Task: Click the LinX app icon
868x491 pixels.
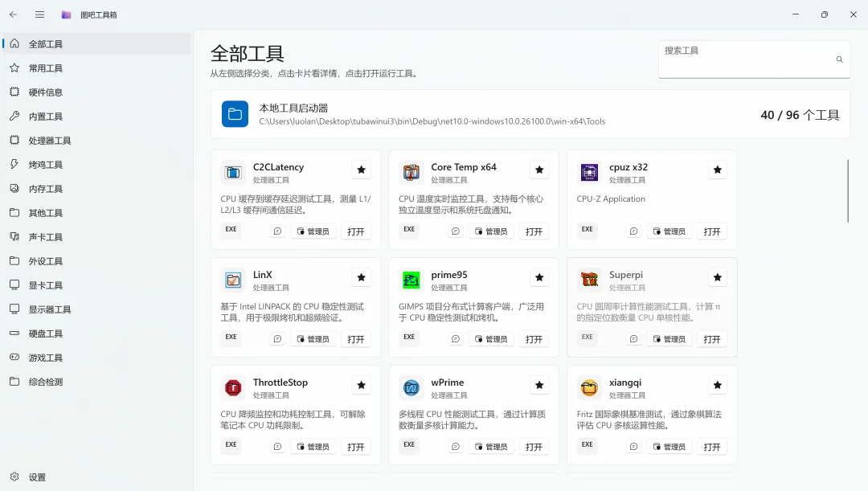Action: pos(233,280)
